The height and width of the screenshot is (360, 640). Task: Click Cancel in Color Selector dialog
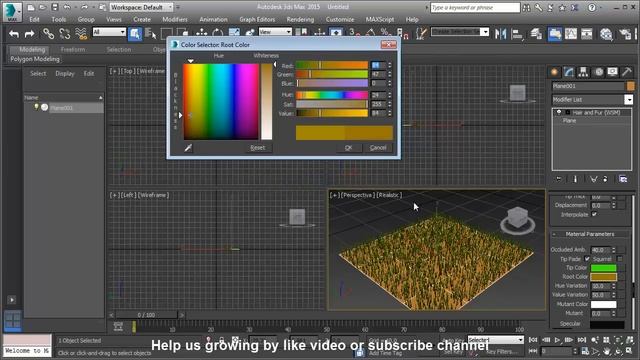tap(378, 148)
